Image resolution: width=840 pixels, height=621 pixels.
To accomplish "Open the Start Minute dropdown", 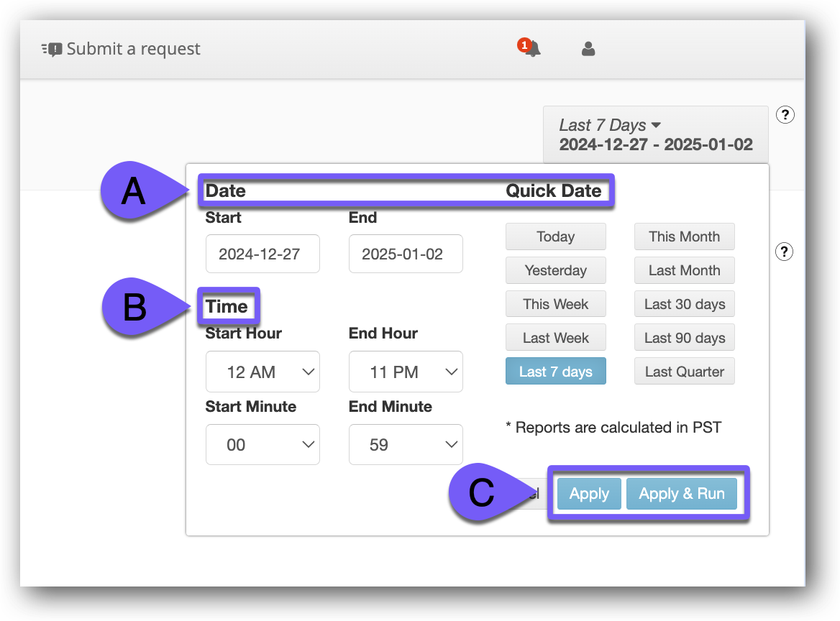I will tap(262, 445).
